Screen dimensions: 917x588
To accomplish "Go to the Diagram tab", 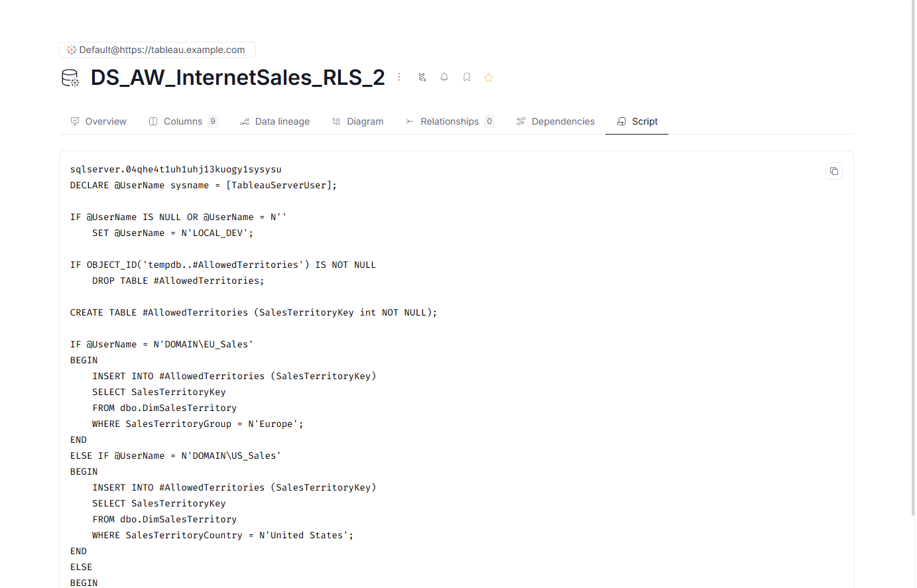I will [x=357, y=121].
